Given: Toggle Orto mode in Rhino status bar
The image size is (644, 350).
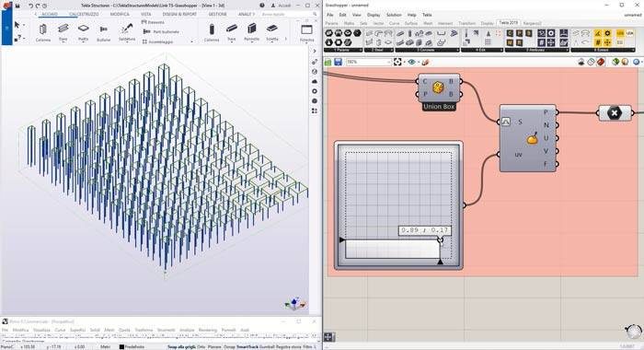Looking at the screenshot, I should tap(201, 346).
